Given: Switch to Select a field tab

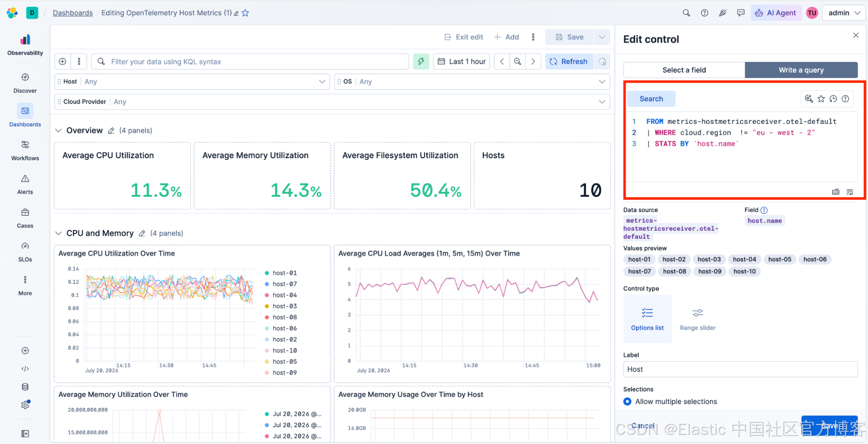Looking at the screenshot, I should [684, 70].
